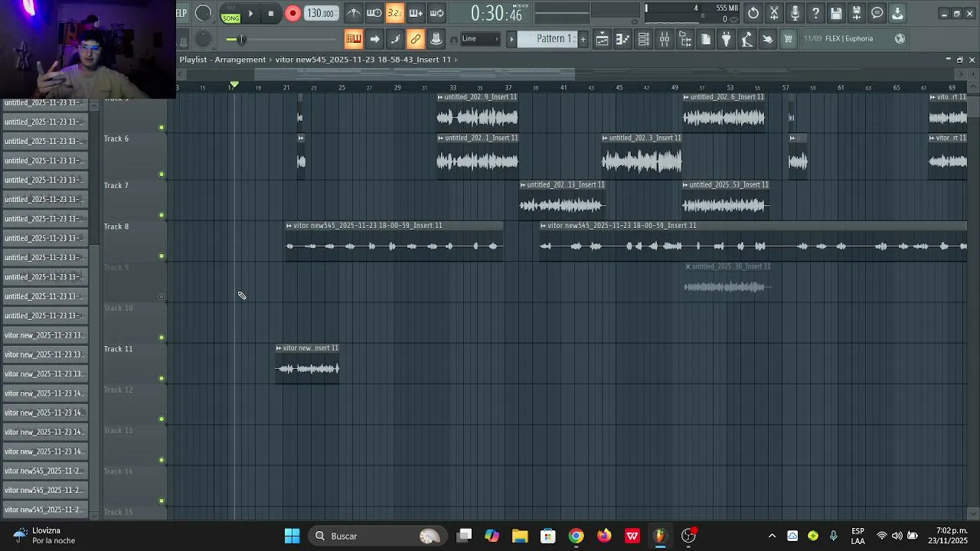Click the arrow left of Pattern 1
Viewport: 980px width, 551px height.
pyautogui.click(x=512, y=39)
